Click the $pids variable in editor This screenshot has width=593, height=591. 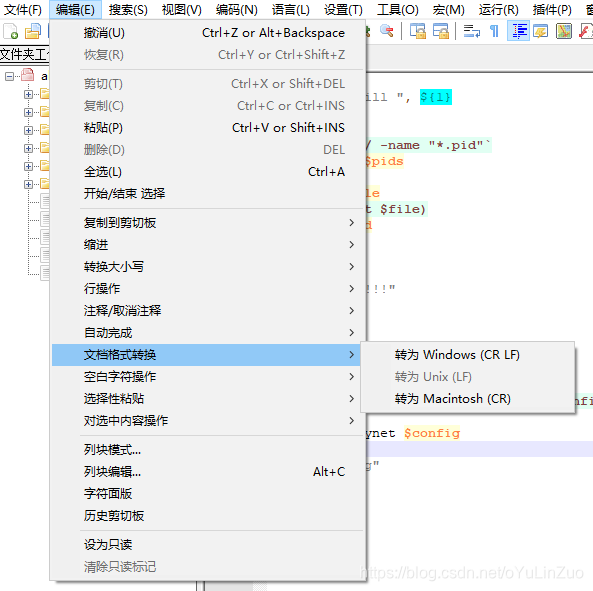(384, 161)
